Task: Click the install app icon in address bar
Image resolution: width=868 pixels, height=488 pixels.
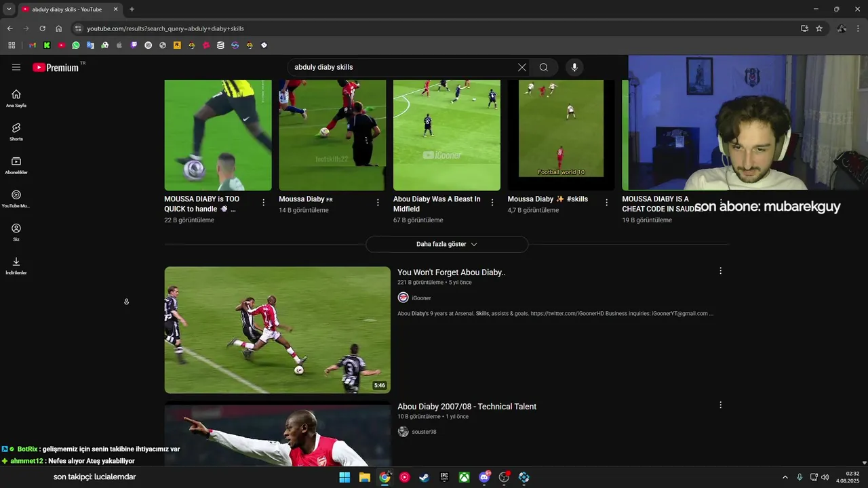Action: [x=804, y=28]
